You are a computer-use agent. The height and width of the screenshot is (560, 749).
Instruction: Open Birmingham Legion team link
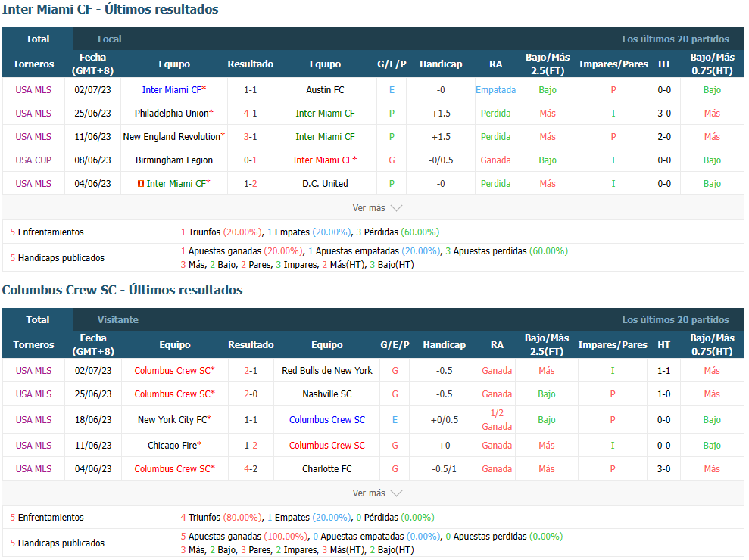click(x=174, y=160)
